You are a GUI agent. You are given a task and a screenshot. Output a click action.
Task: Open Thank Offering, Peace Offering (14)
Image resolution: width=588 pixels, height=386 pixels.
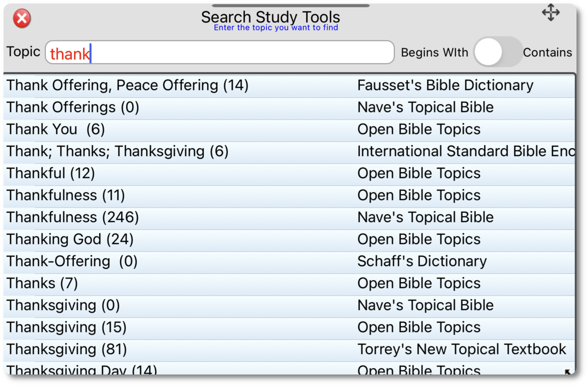pyautogui.click(x=127, y=85)
